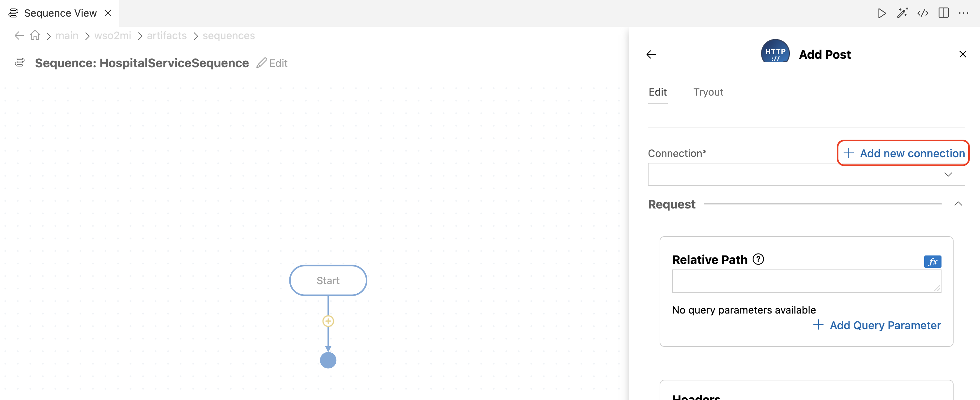Go back using breadcrumb arrow
The height and width of the screenshot is (400, 980).
pyautogui.click(x=19, y=35)
